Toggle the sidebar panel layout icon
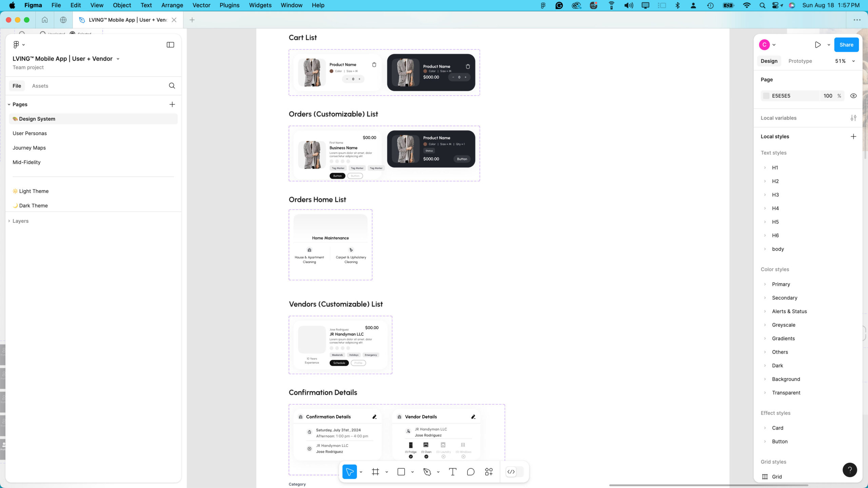 170,45
